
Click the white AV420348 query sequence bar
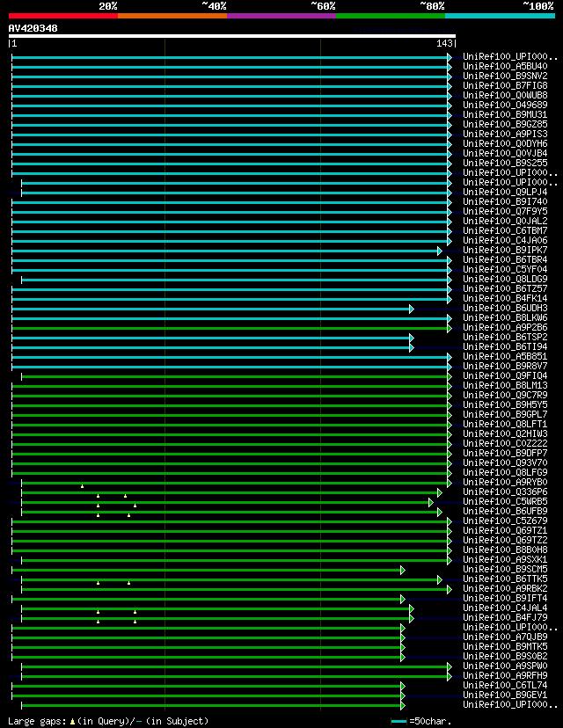(x=231, y=36)
